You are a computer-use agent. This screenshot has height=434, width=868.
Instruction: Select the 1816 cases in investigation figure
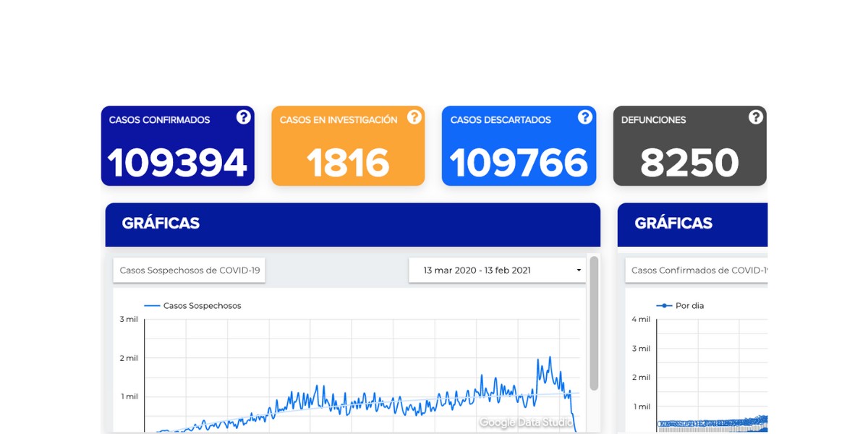coord(348,163)
